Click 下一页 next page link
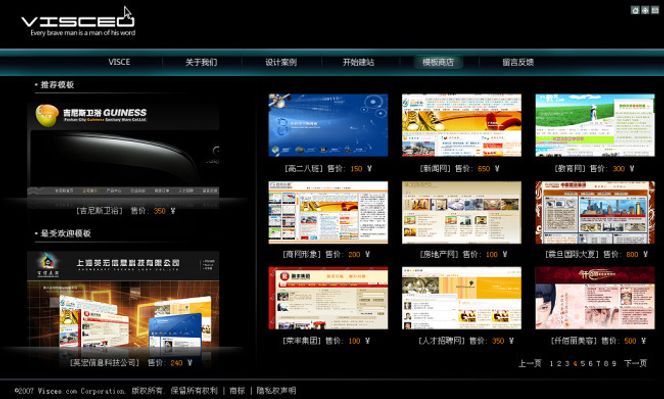The width and height of the screenshot is (664, 399). click(x=636, y=363)
